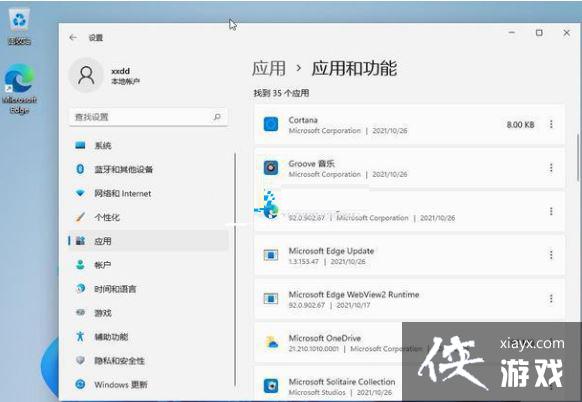Click the Microsoft Edge Update name text

[x=331, y=251]
